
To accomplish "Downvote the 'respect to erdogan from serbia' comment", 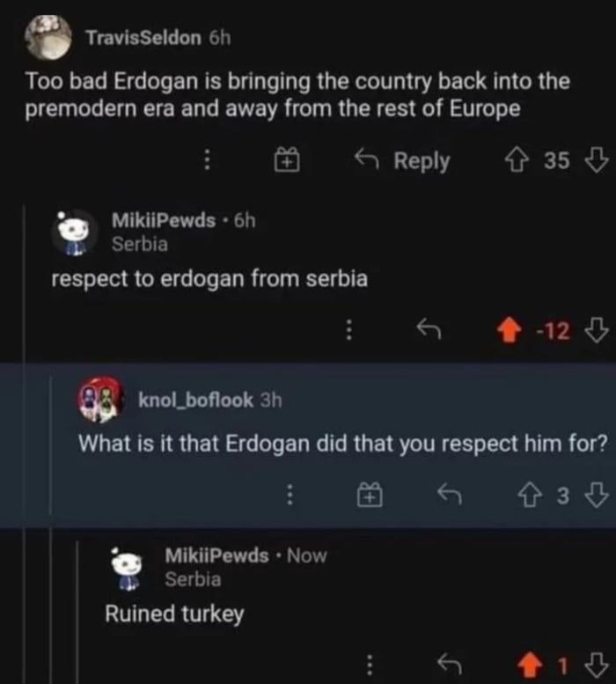I will [596, 330].
